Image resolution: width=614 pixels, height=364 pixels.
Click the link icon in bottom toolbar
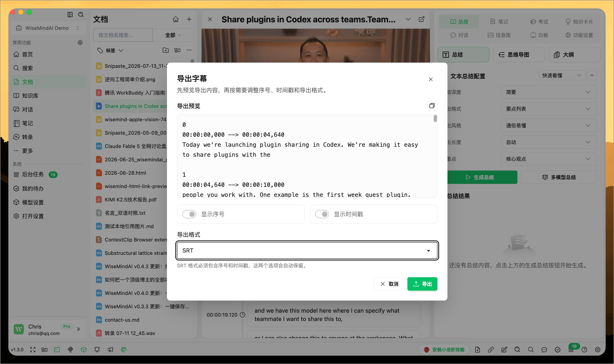tap(491, 350)
